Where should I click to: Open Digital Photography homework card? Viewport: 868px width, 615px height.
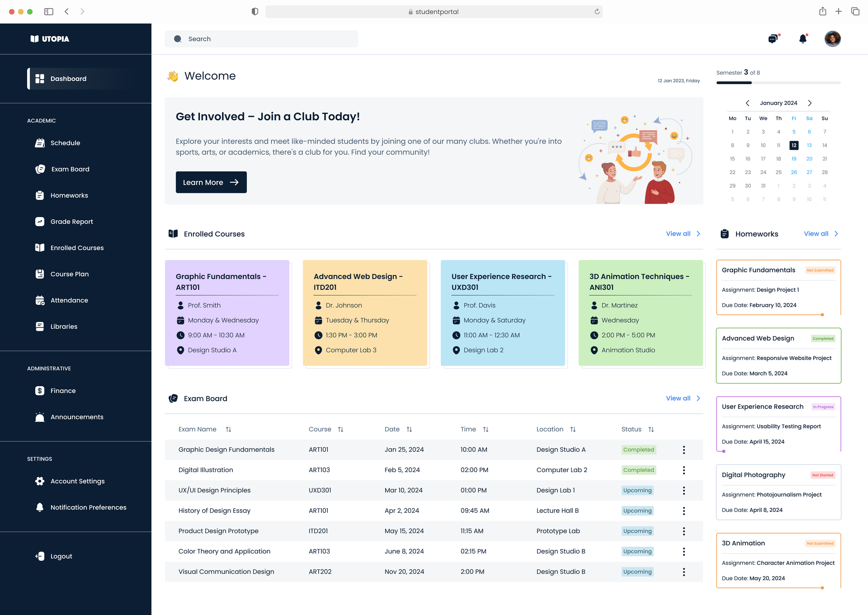pyautogui.click(x=778, y=492)
